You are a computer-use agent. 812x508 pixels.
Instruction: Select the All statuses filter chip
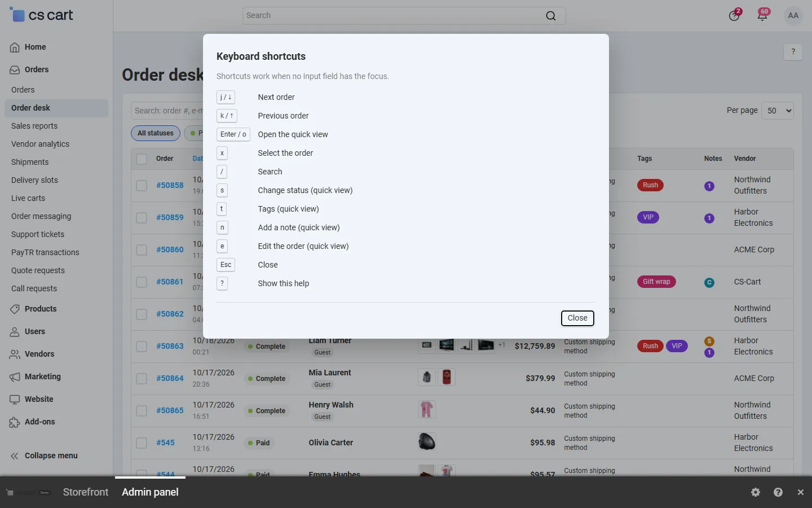point(156,133)
